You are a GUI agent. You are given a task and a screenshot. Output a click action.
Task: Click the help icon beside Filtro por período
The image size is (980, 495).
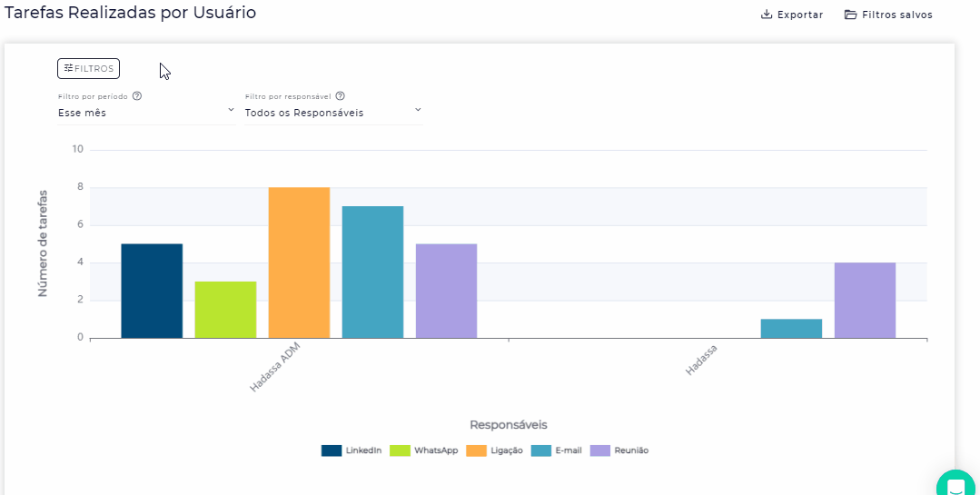(137, 95)
